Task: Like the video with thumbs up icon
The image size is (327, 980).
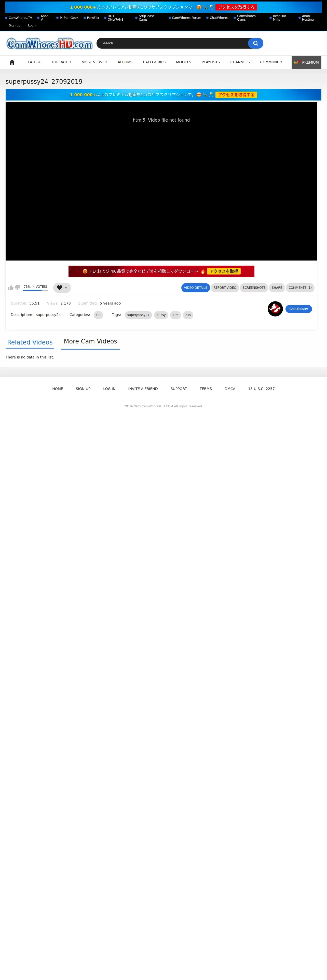Action: coord(11,288)
